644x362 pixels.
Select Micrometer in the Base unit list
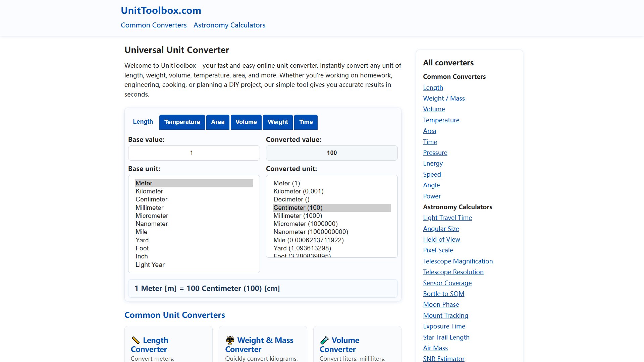(194, 216)
